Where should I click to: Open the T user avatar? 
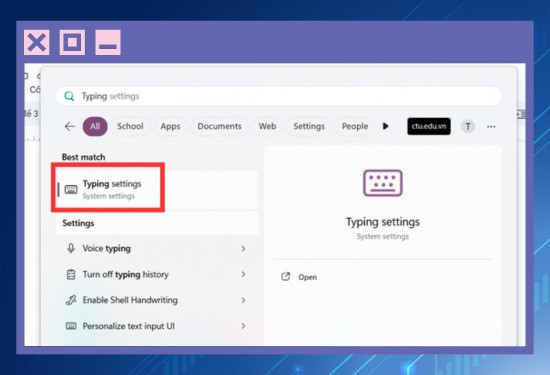pos(468,126)
